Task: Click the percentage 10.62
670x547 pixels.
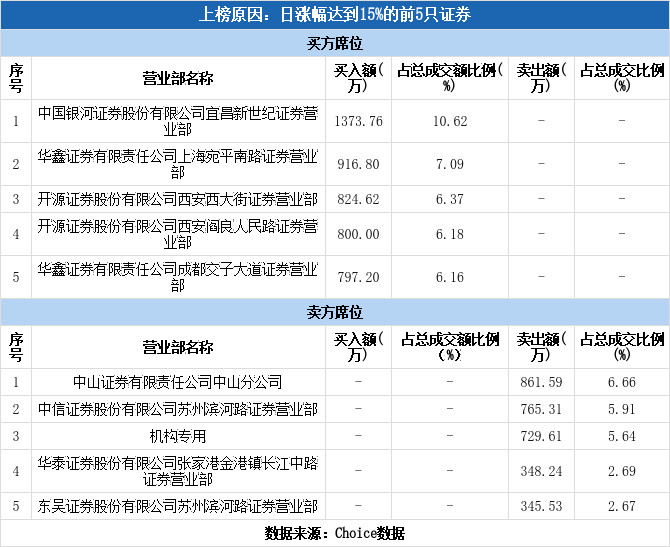Action: [x=450, y=121]
